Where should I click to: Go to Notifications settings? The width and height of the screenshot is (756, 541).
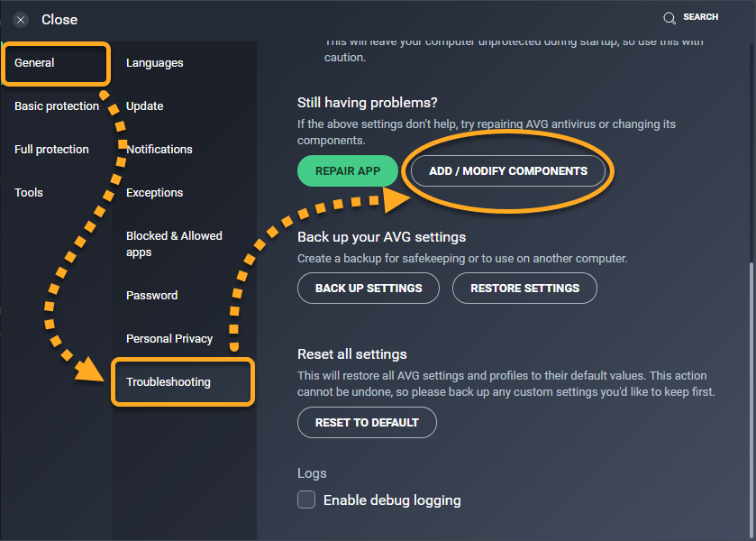click(159, 150)
